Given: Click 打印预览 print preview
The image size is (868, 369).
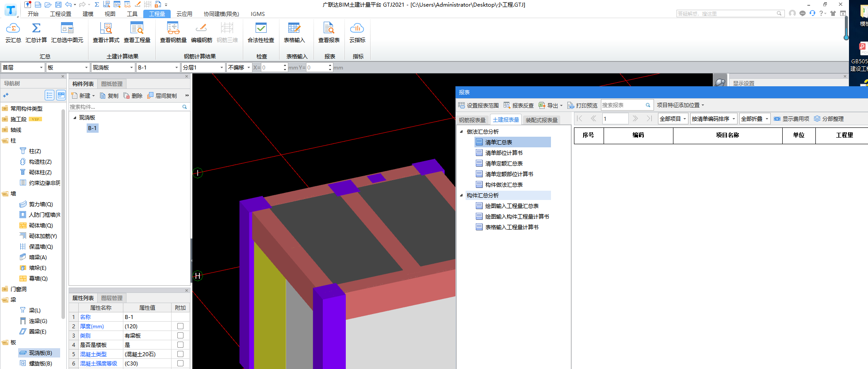Looking at the screenshot, I should (582, 105).
